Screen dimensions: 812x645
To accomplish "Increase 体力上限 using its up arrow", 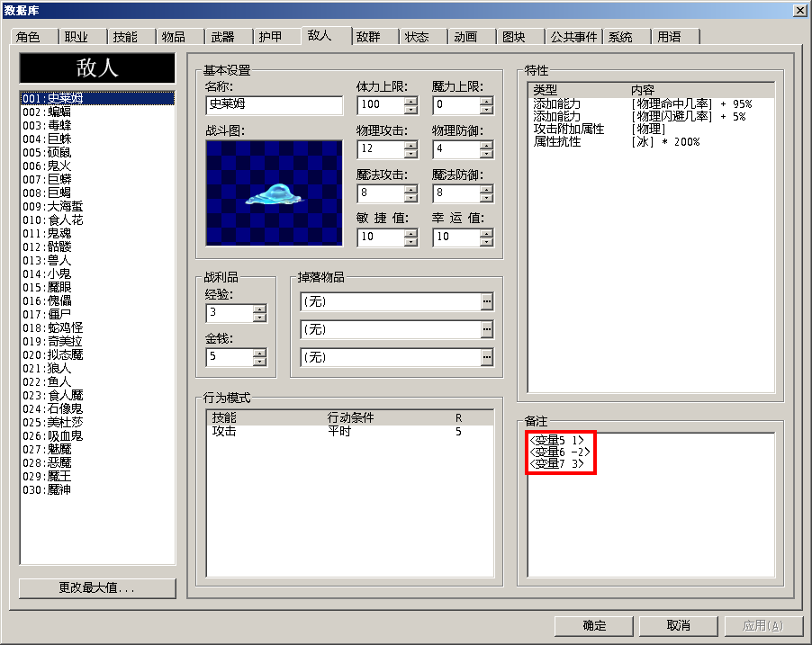I will click(x=411, y=101).
